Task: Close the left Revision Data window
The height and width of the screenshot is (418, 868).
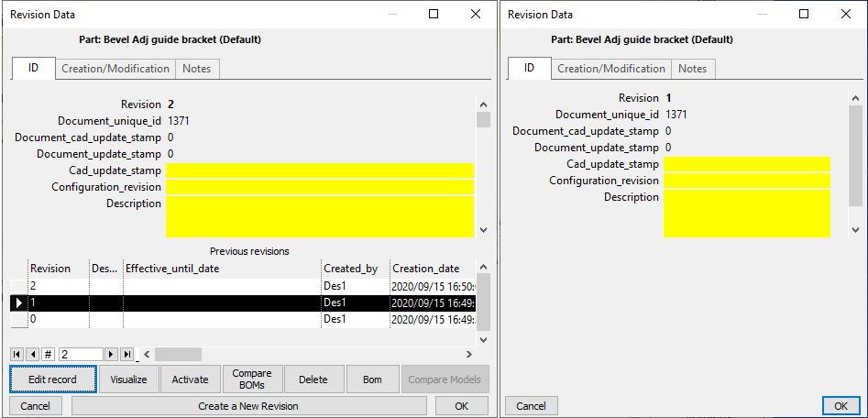Action: coord(476,15)
